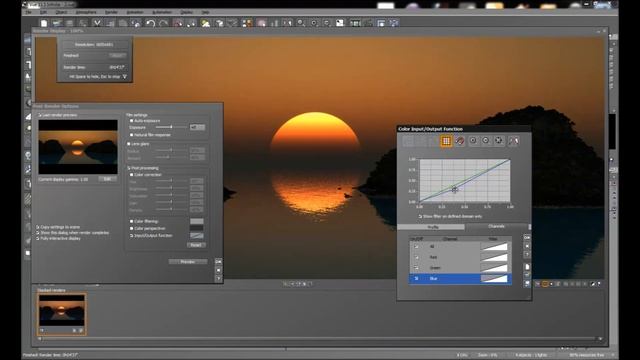This screenshot has width=640, height=360.
Task: Click the save function icon in Color dialog
Action: pyautogui.click(x=527, y=283)
